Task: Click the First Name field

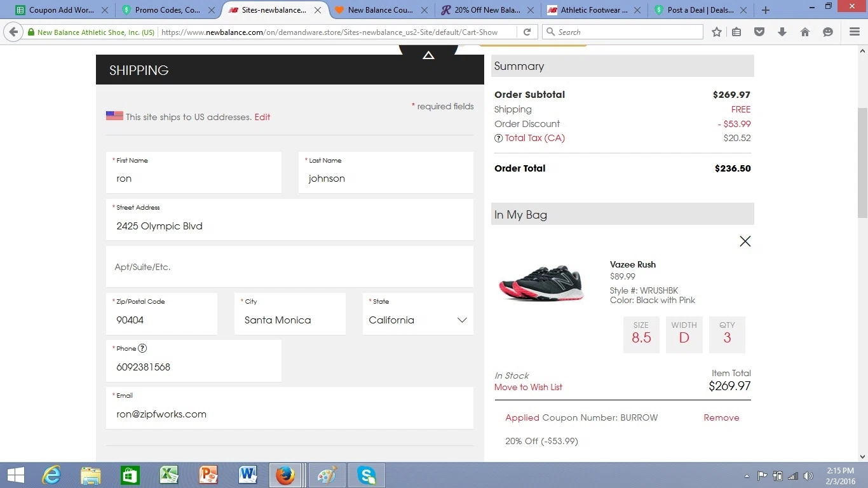Action: (194, 173)
